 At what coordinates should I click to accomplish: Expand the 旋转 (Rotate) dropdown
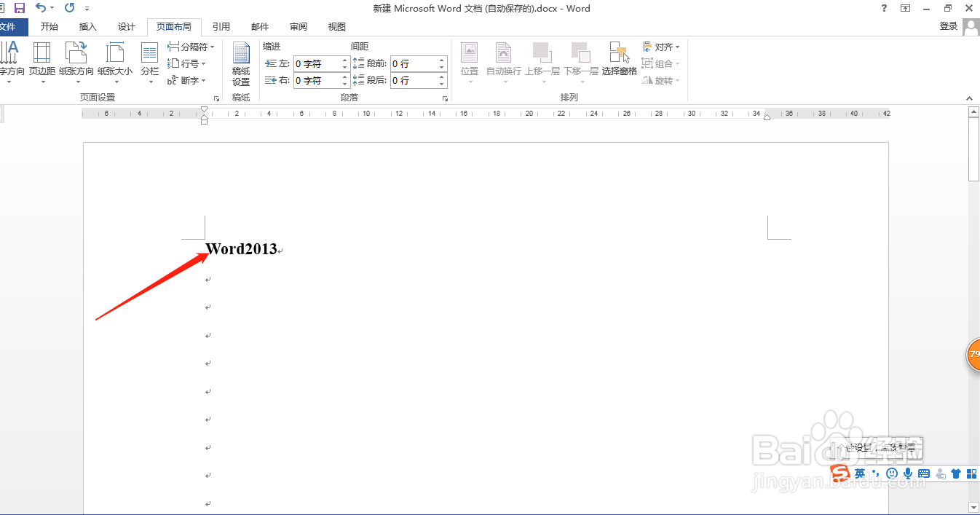[x=661, y=80]
